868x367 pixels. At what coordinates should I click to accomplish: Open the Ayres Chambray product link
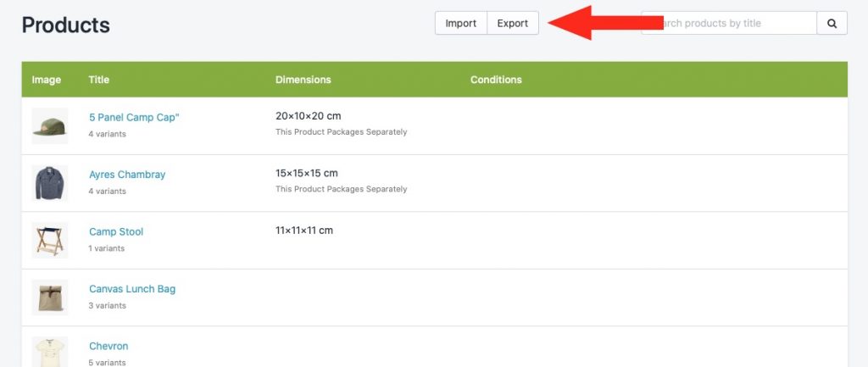127,175
